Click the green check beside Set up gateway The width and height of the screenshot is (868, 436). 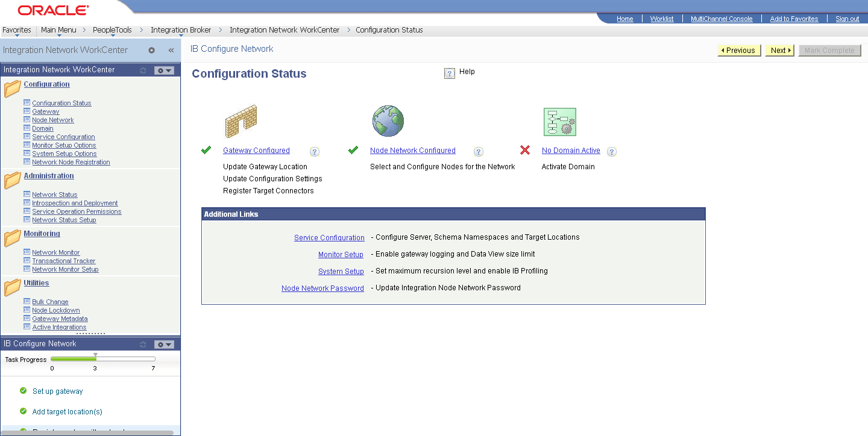(x=22, y=391)
